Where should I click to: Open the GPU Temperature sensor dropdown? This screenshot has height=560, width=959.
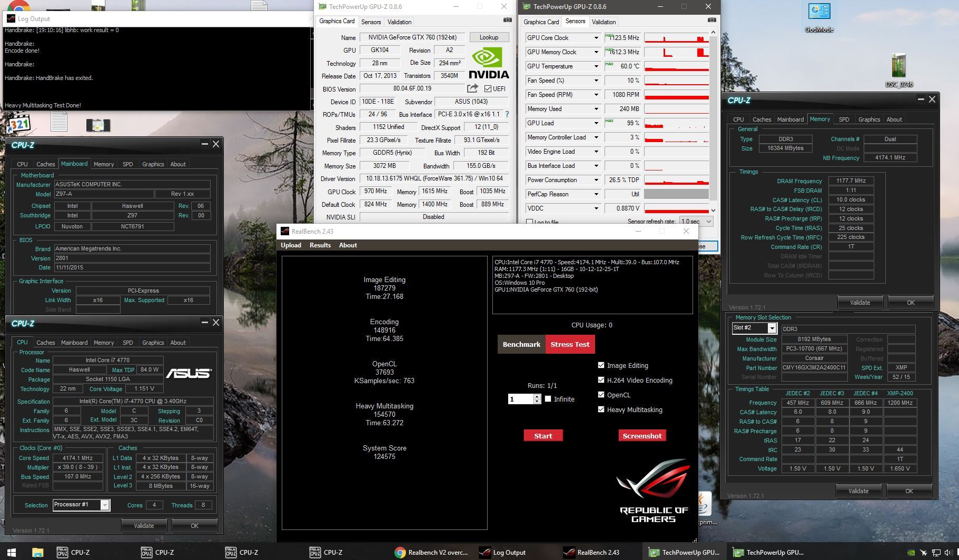pyautogui.click(x=596, y=66)
